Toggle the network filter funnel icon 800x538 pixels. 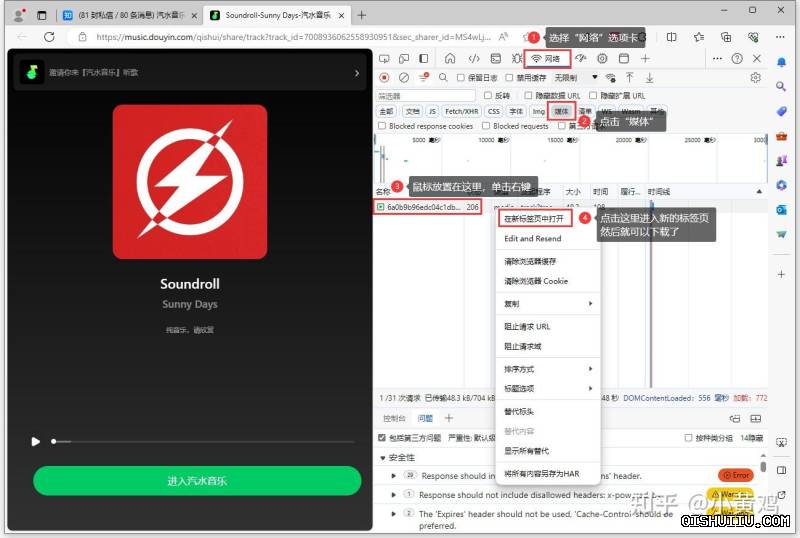coord(423,78)
